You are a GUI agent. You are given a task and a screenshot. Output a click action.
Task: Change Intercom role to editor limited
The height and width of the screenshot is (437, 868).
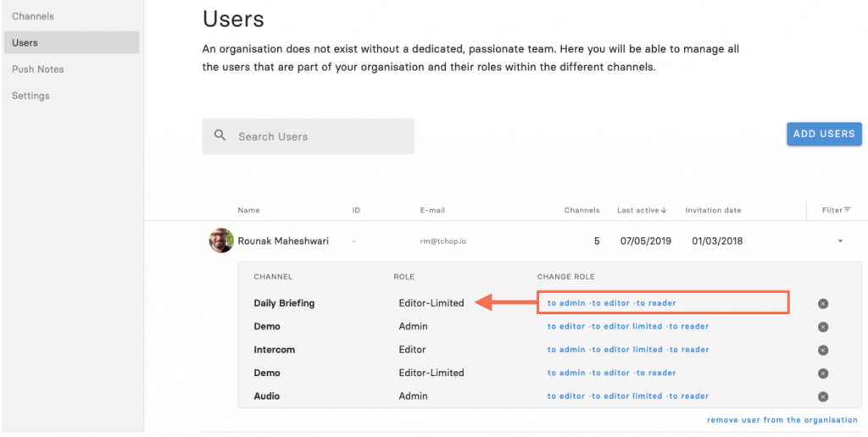pos(627,350)
